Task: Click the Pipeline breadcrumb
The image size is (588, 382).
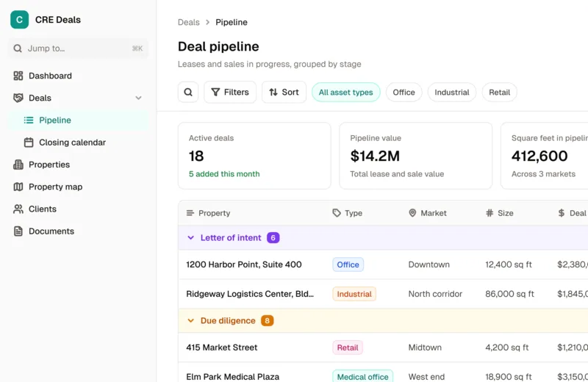Action: [232, 22]
